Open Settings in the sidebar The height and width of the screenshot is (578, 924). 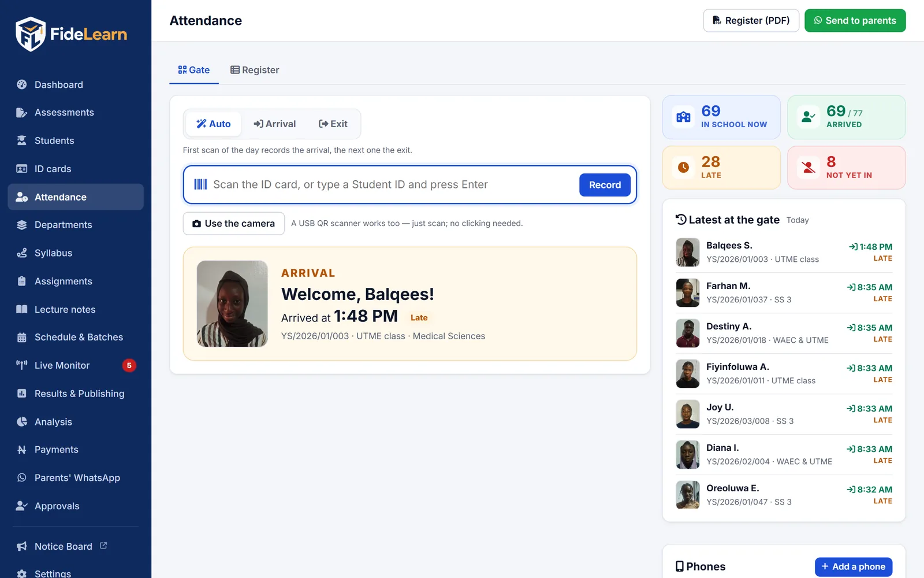pos(76,572)
